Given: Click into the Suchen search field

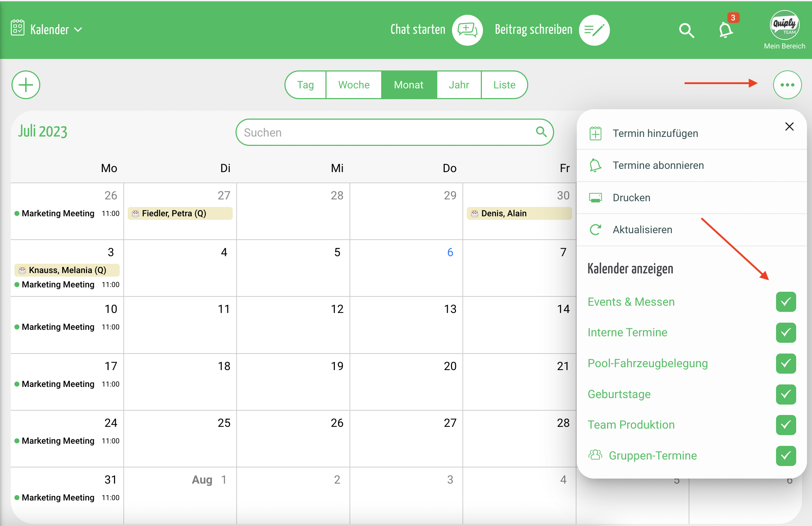Looking at the screenshot, I should (385, 133).
